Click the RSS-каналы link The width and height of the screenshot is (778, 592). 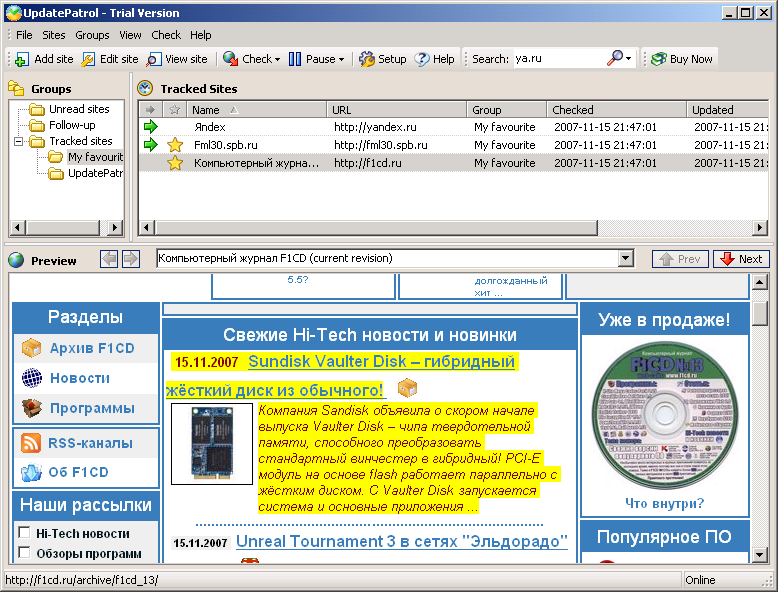point(90,443)
